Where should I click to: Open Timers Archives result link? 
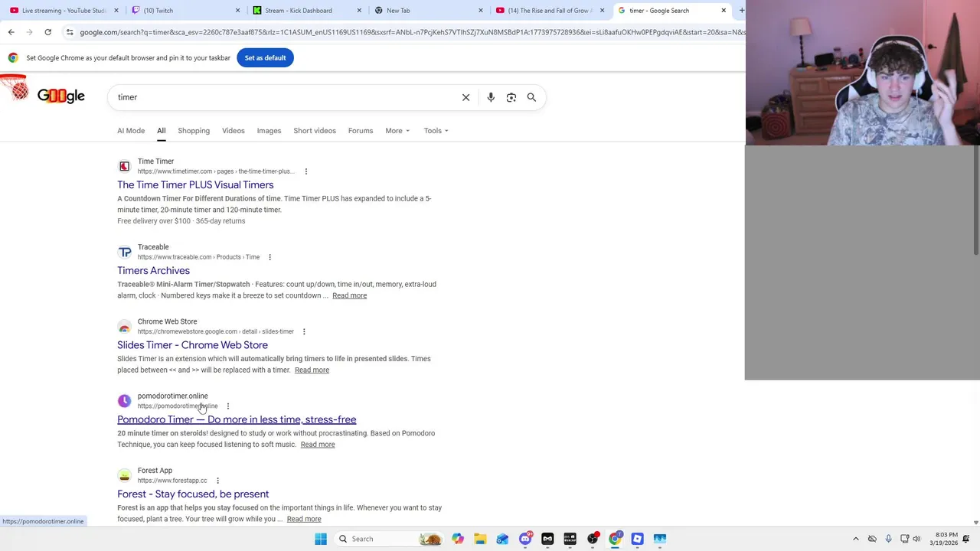pos(153,270)
